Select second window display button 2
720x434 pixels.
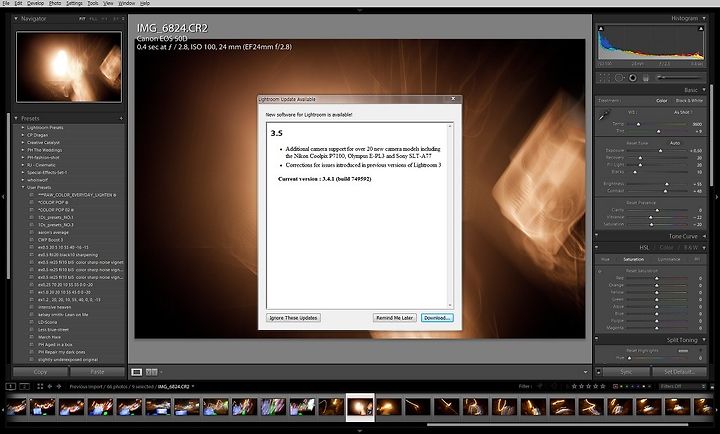[25, 387]
